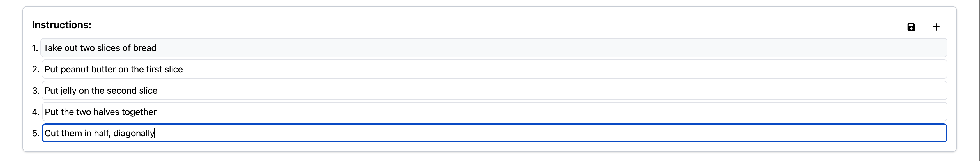Click the step number 4 label
Screen dimensions: 980x161
pyautogui.click(x=35, y=112)
